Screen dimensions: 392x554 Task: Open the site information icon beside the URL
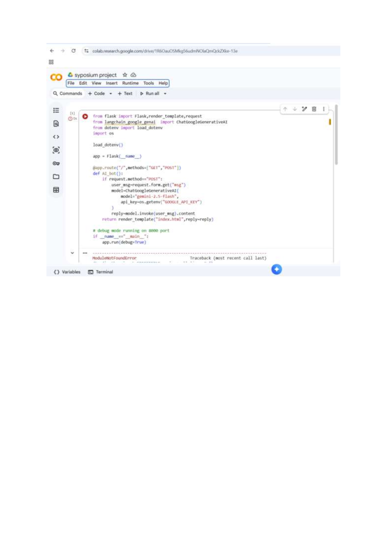pos(86,51)
